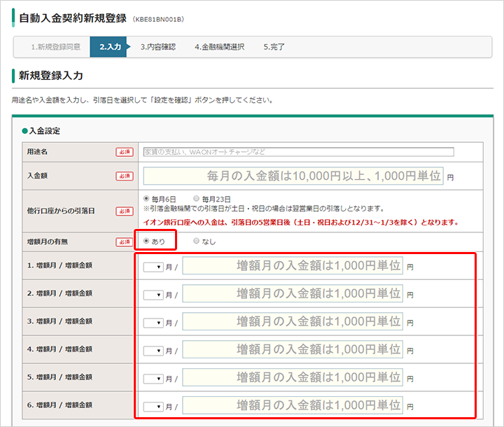Choose なし for 増額月の有無
This screenshot has width=504, height=427.
196,241
